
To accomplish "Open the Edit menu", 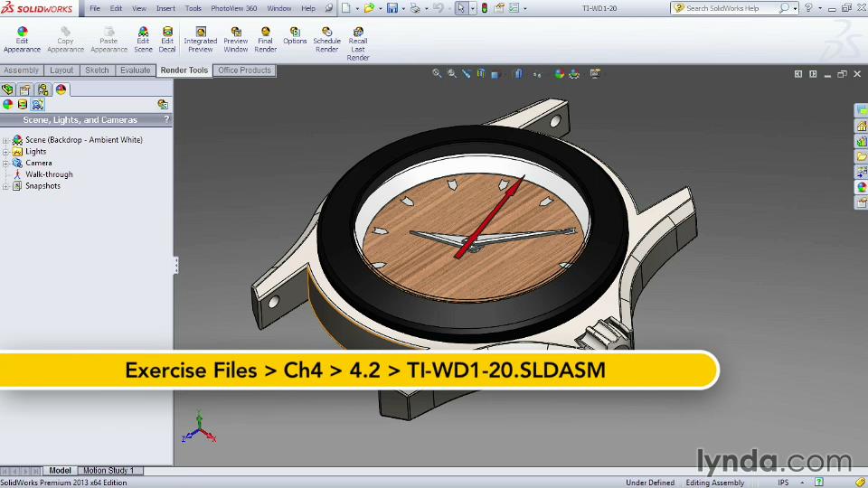I will tap(116, 8).
